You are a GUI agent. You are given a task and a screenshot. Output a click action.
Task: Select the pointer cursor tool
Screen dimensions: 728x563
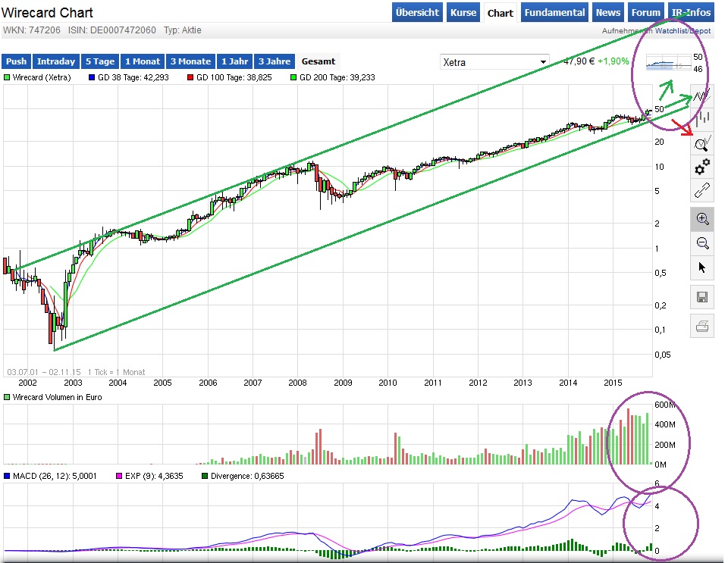click(702, 267)
